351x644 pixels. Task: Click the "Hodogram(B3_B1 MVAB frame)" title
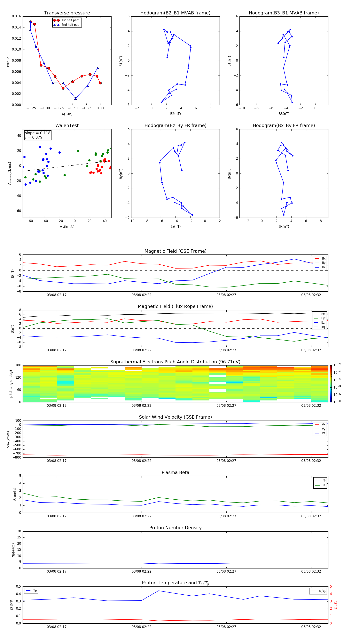(x=284, y=13)
